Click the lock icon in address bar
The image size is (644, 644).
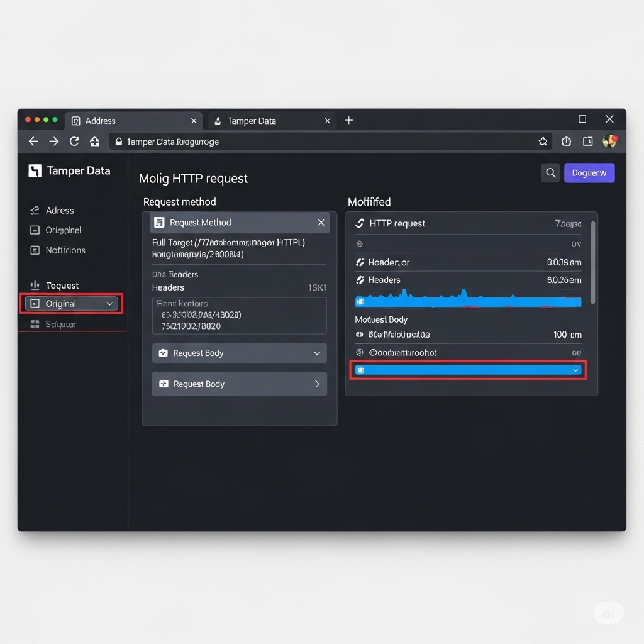119,142
